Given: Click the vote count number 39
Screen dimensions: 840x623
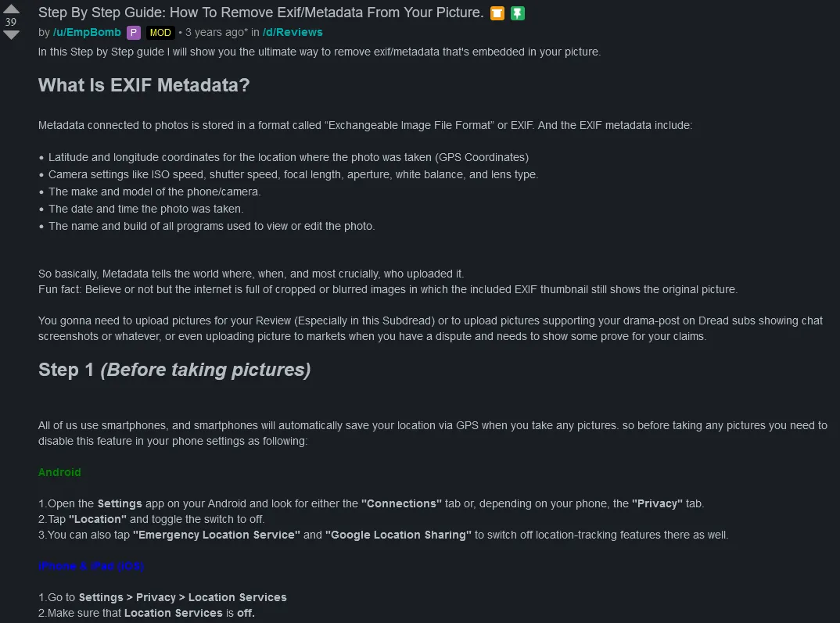Looking at the screenshot, I should [x=11, y=22].
